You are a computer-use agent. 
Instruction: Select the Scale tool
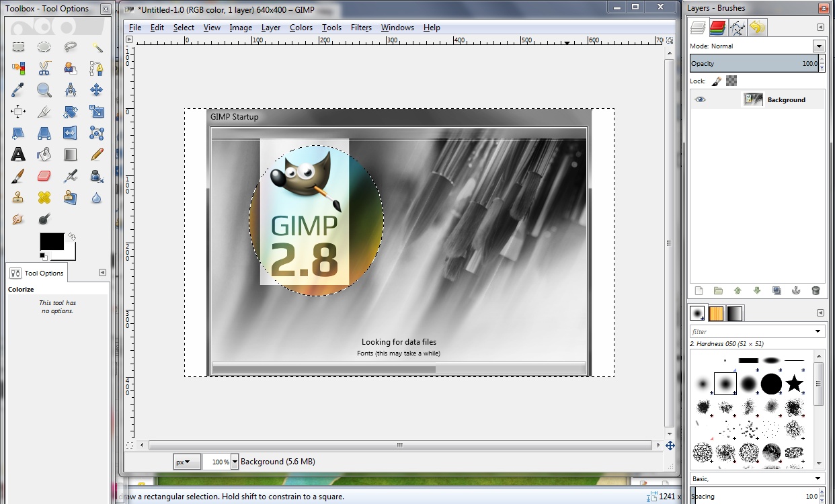pyautogui.click(x=97, y=112)
